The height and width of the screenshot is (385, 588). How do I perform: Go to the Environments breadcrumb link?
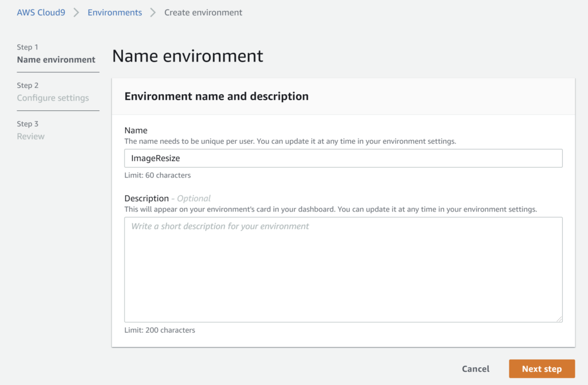coord(114,12)
